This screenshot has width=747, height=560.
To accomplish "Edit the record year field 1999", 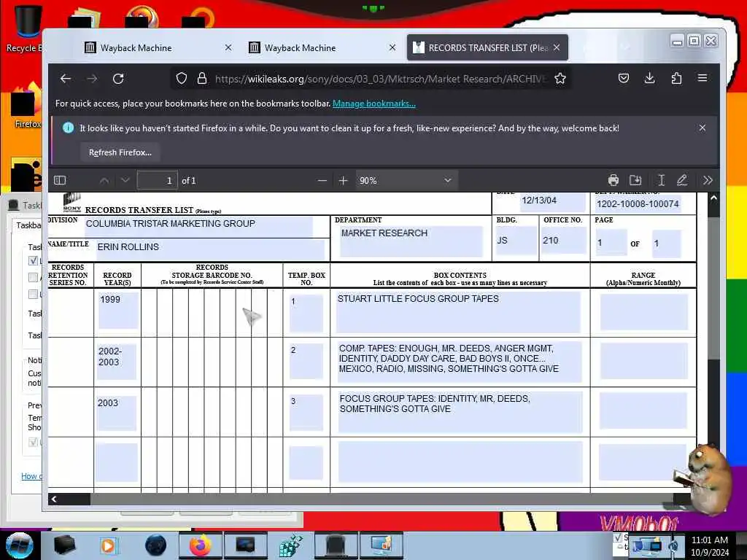I will click(x=118, y=310).
